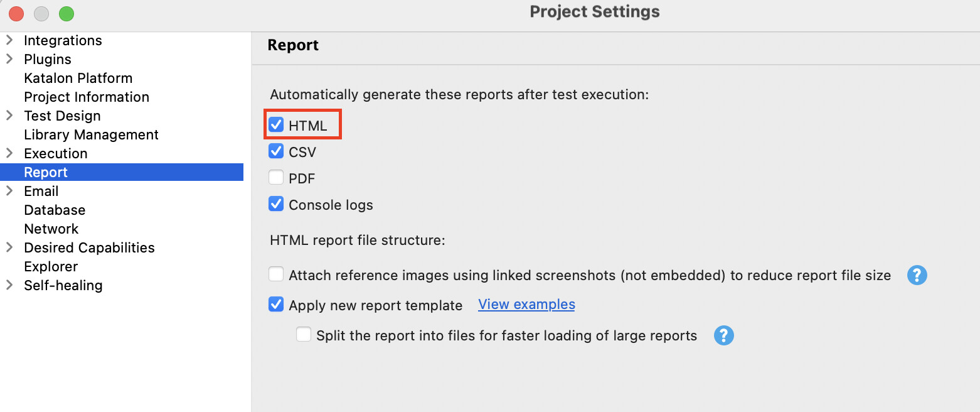The height and width of the screenshot is (412, 980).
Task: Expand the Email settings node
Action: [9, 191]
